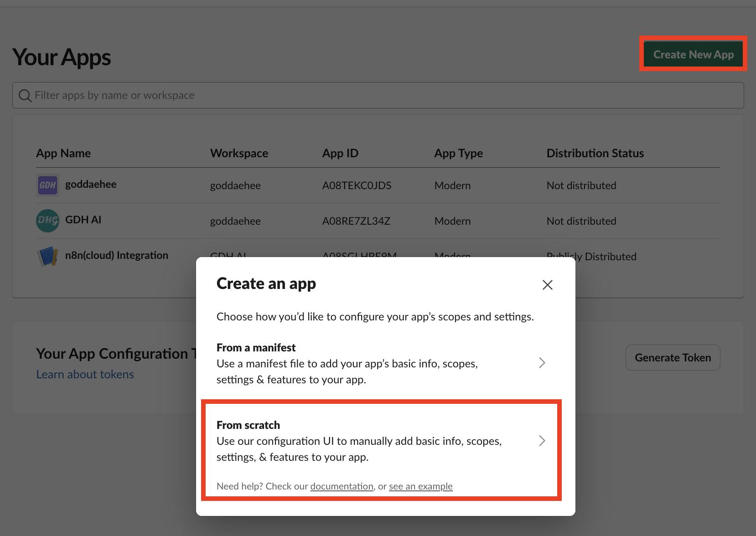756x536 pixels.
Task: Select the GDH AI app name
Action: click(x=83, y=220)
